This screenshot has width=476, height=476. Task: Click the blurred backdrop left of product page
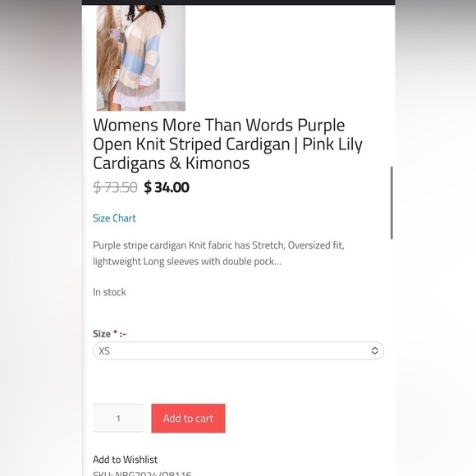[x=41, y=238]
